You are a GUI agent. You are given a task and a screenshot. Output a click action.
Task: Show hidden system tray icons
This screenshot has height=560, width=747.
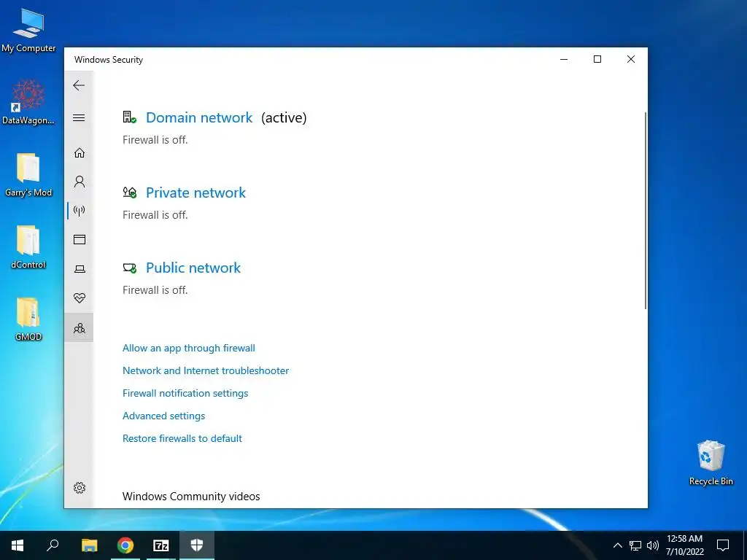tap(617, 545)
